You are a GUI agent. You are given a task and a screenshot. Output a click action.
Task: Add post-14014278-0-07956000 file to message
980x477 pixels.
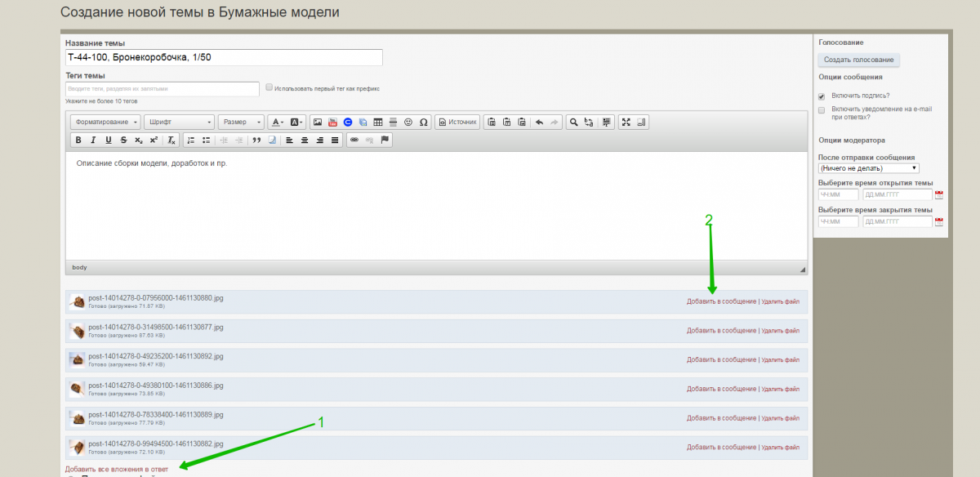(721, 301)
